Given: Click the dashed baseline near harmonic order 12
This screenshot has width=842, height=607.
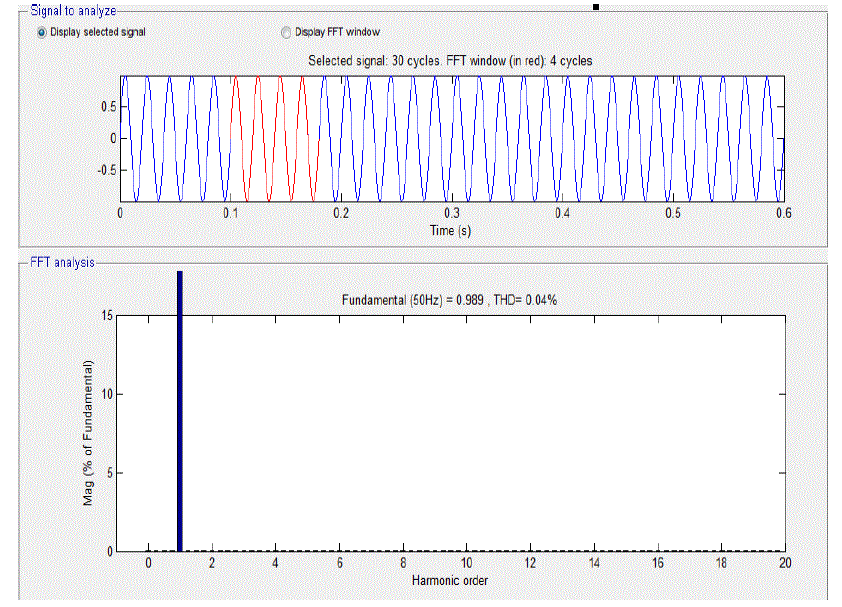Looking at the screenshot, I should point(530,551).
